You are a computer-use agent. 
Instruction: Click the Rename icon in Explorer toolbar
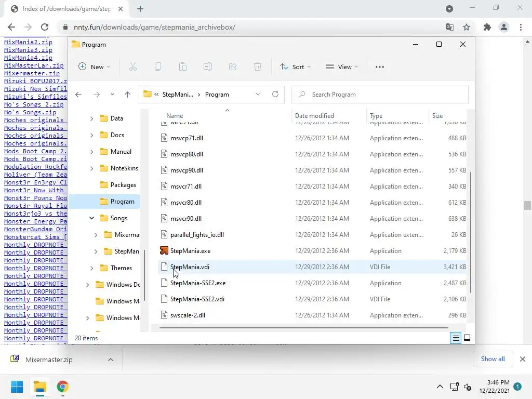(208, 67)
